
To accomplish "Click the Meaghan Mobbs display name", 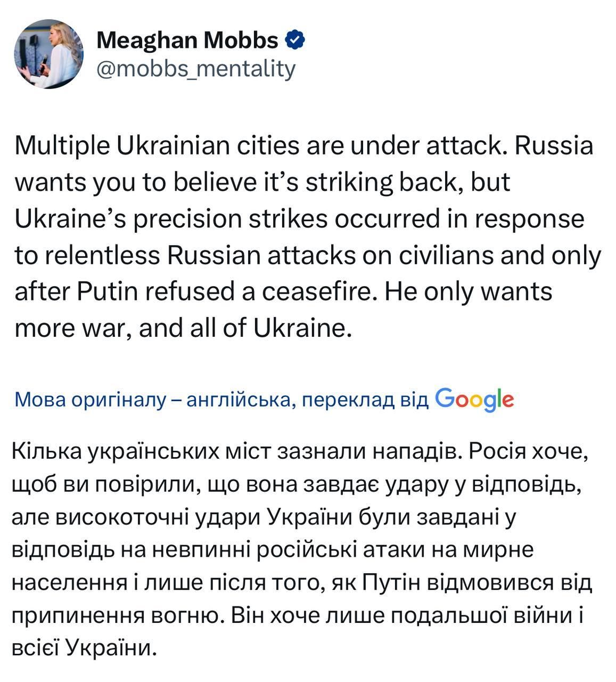I will [189, 39].
